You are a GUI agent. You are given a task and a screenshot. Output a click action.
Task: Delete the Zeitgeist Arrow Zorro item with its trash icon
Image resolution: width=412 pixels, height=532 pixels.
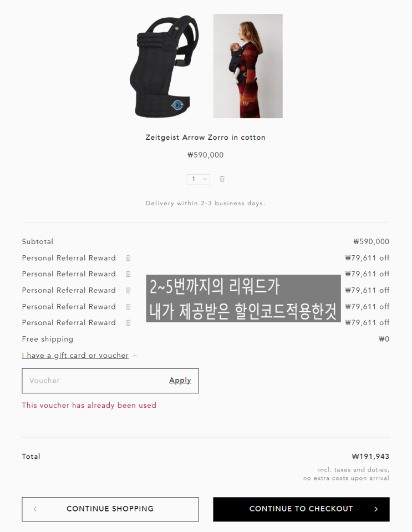(222, 179)
